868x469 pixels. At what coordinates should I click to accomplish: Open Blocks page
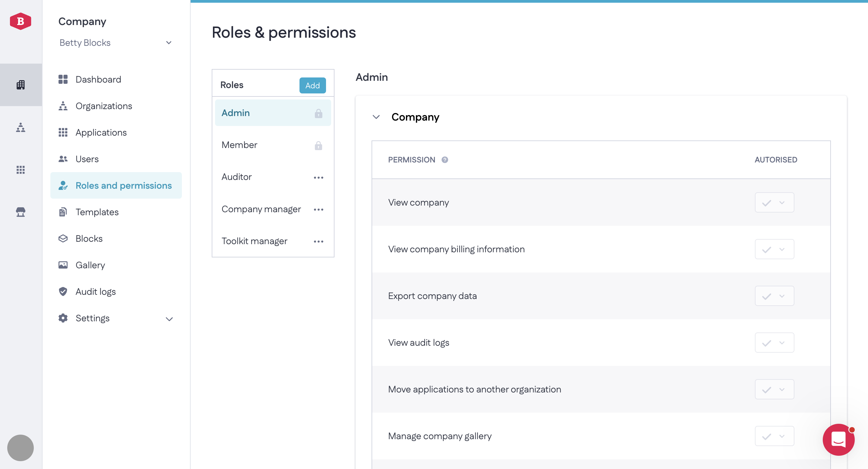click(116, 238)
